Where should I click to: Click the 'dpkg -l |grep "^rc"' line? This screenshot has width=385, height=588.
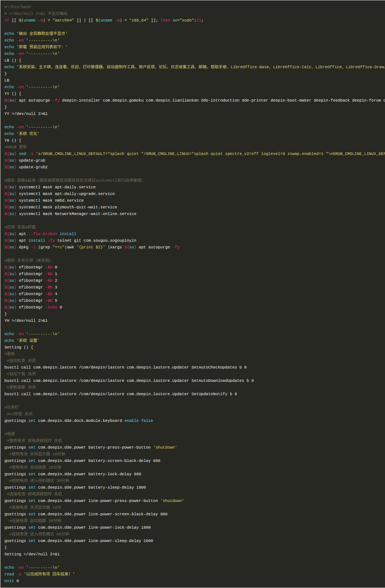[x=92, y=247]
